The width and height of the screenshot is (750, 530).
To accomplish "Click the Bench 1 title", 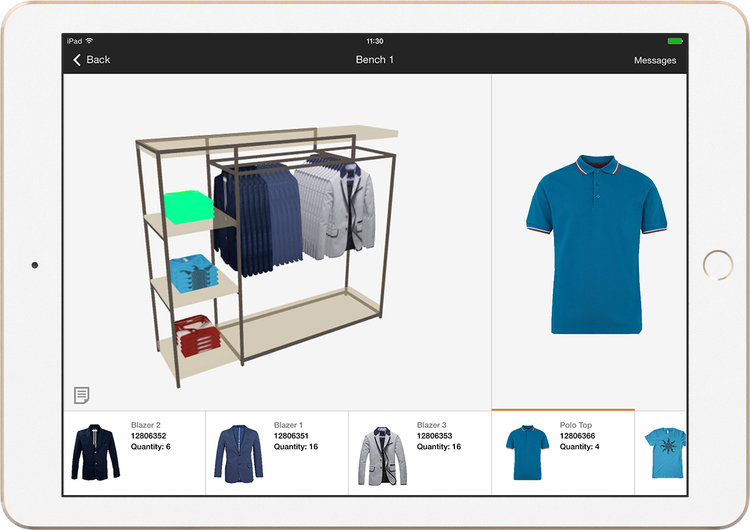I will [x=375, y=60].
